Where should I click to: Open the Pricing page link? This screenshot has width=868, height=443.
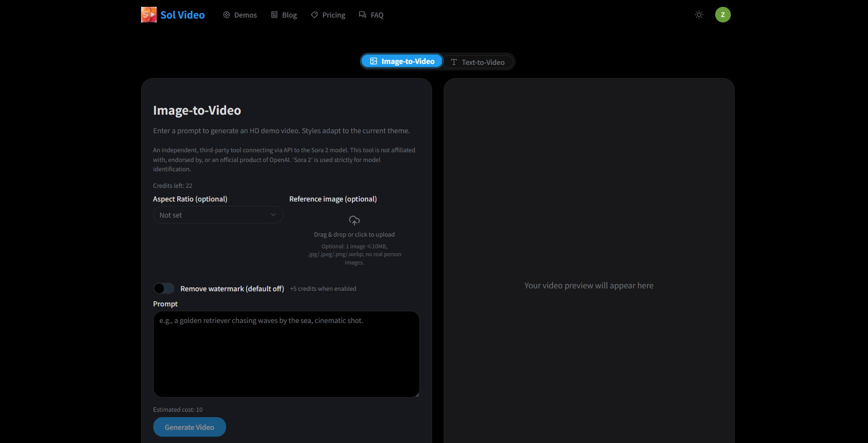tap(333, 15)
